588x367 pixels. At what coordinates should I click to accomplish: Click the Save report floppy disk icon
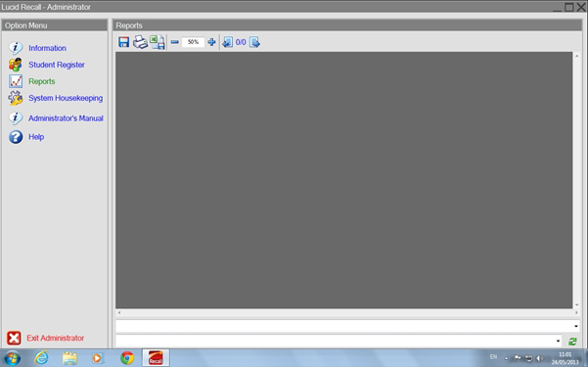click(123, 42)
